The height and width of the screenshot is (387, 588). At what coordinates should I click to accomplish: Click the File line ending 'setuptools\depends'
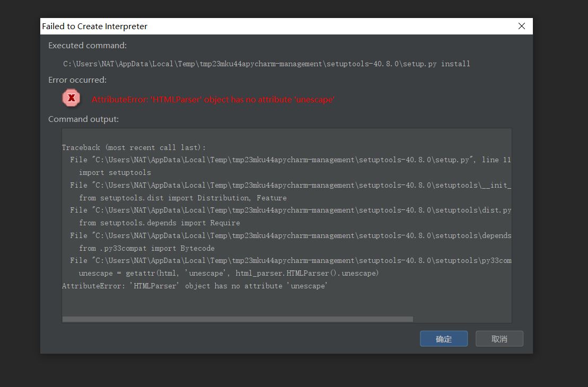[x=290, y=235]
